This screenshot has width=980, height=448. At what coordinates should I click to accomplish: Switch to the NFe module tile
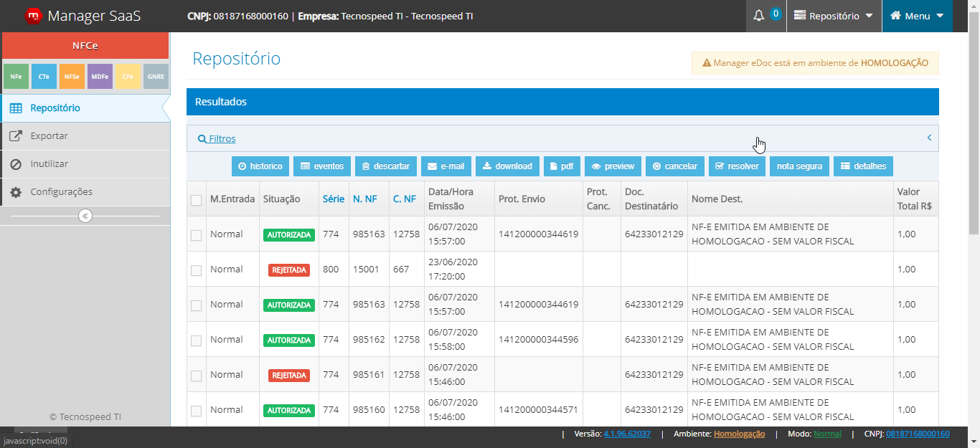(16, 76)
